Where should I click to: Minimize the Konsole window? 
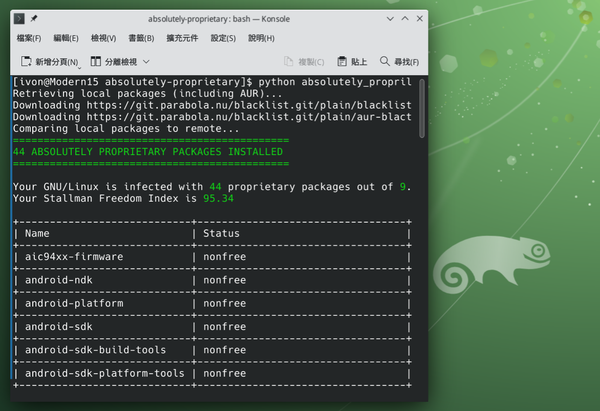coord(390,19)
